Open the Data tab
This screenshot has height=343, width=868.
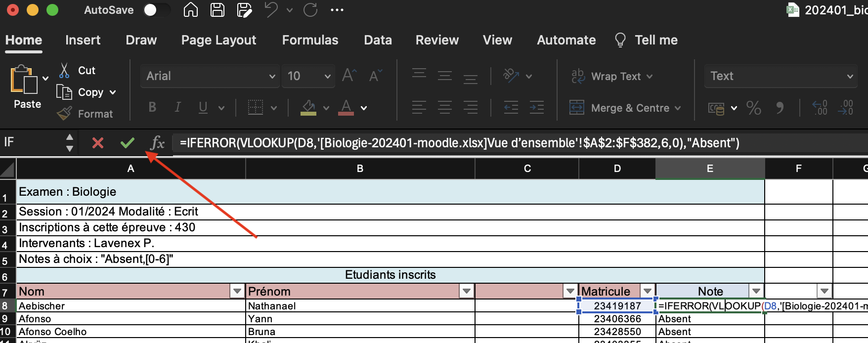[x=378, y=40]
